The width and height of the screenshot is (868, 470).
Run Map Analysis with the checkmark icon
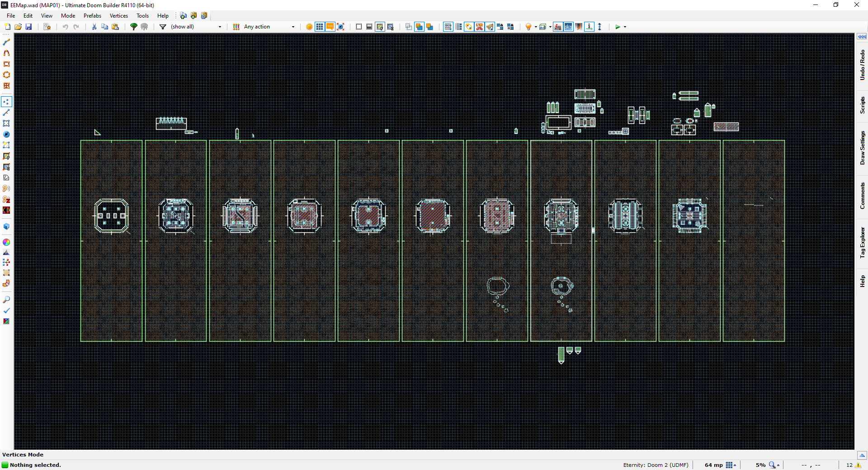click(x=6, y=310)
